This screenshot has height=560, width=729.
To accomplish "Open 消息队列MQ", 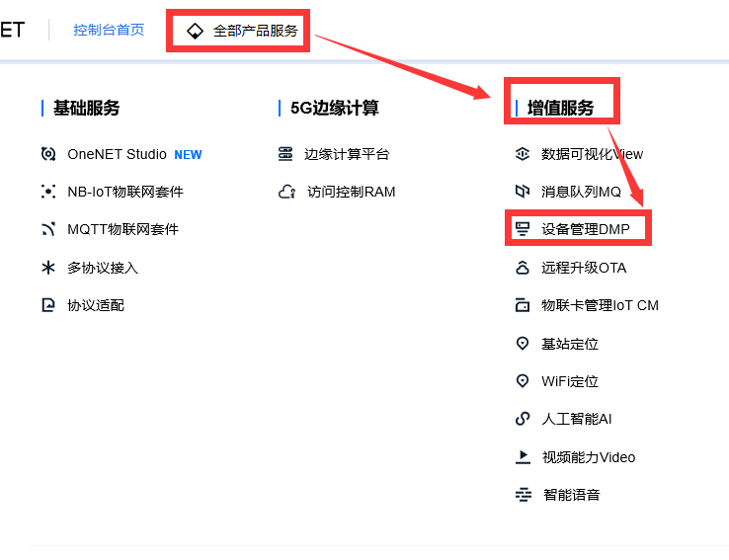I will (581, 192).
